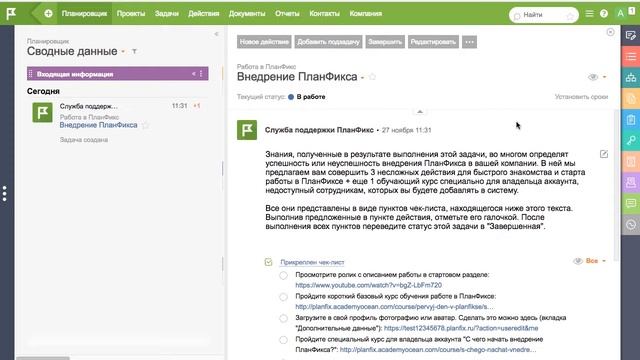
Task: Open the Задачи menu tab
Action: coord(167,13)
